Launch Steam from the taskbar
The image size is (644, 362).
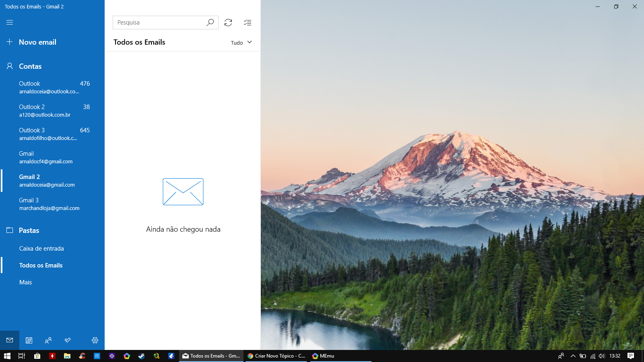(x=141, y=356)
